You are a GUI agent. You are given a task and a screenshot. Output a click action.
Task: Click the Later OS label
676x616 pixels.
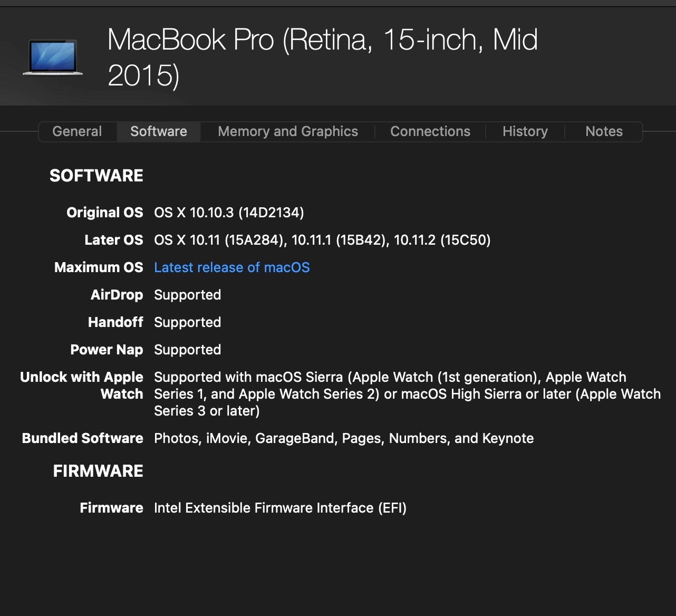[x=114, y=240]
